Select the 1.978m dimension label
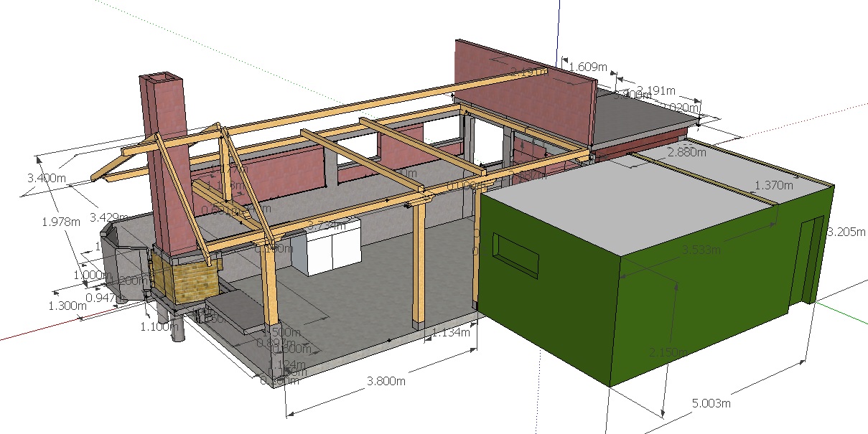The image size is (868, 434). [x=61, y=222]
